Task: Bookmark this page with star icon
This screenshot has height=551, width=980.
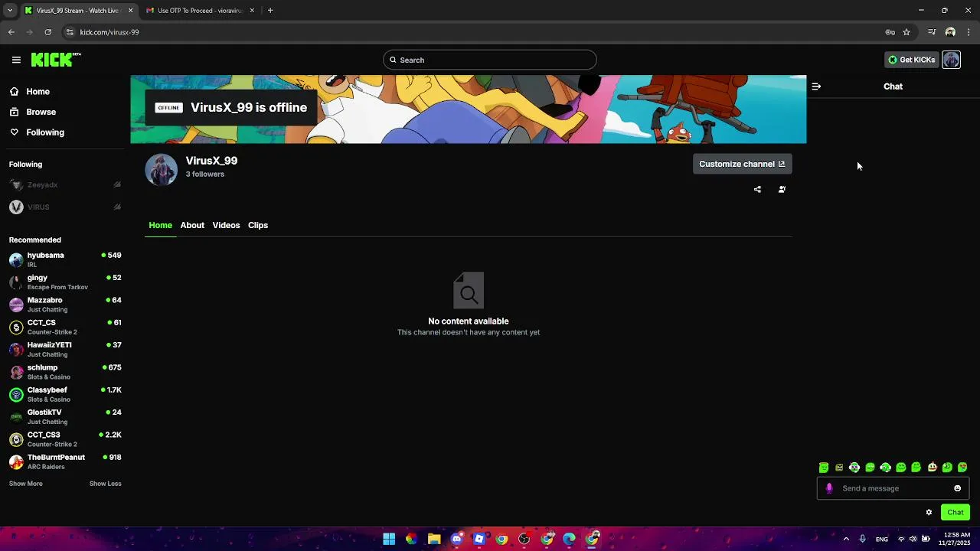Action: pos(906,32)
